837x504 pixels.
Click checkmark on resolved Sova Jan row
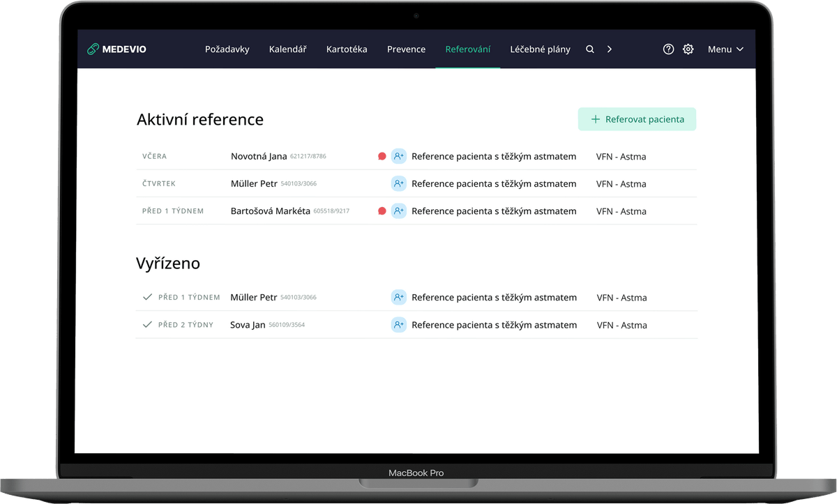pos(147,325)
